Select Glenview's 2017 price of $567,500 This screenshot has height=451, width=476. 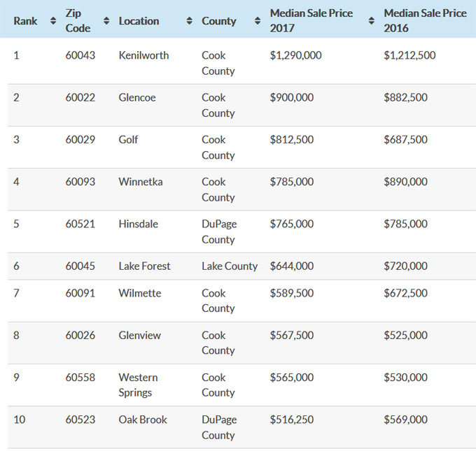[291, 335]
